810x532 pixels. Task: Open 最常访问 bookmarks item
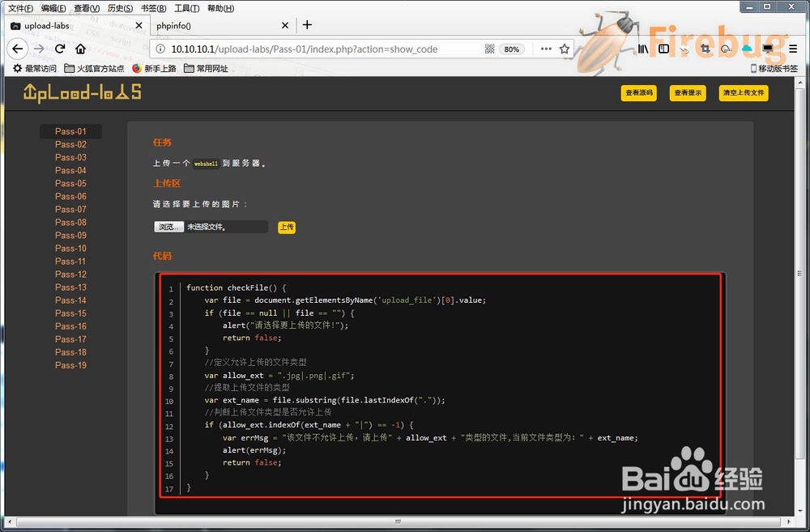35,68
